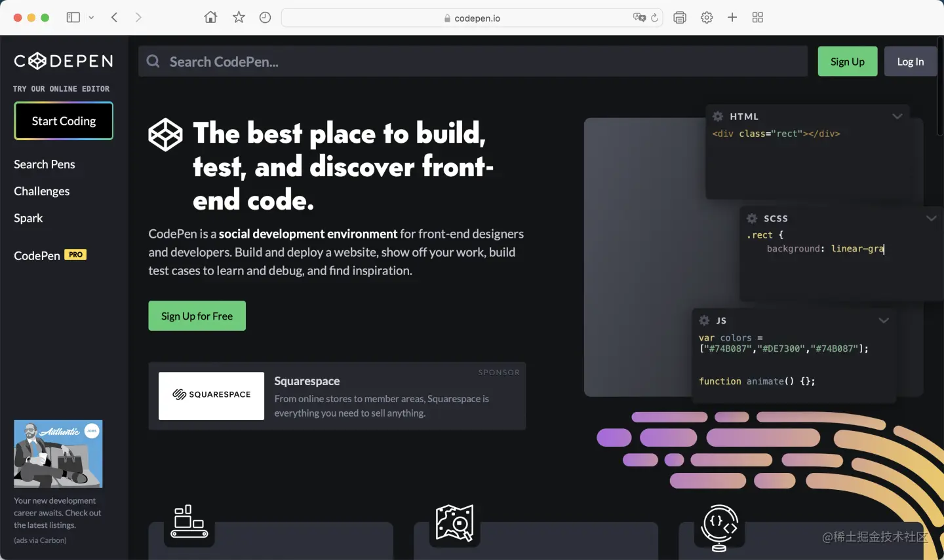Image resolution: width=944 pixels, height=560 pixels.
Task: Click the code globe icon
Action: (x=720, y=527)
